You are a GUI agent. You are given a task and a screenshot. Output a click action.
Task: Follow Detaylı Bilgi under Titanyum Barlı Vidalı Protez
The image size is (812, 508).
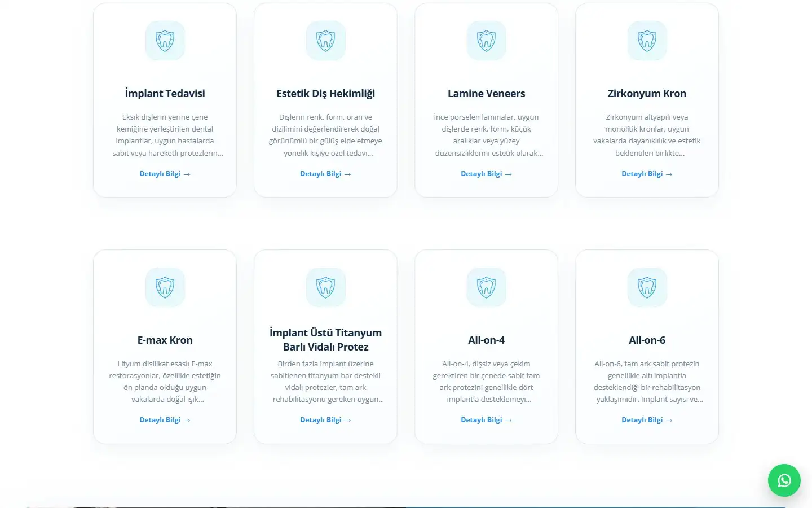pos(326,420)
